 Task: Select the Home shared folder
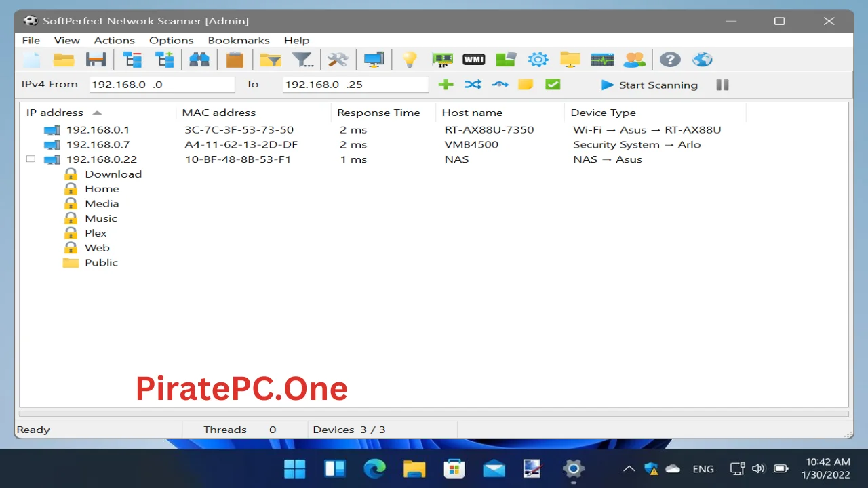pyautogui.click(x=92, y=189)
